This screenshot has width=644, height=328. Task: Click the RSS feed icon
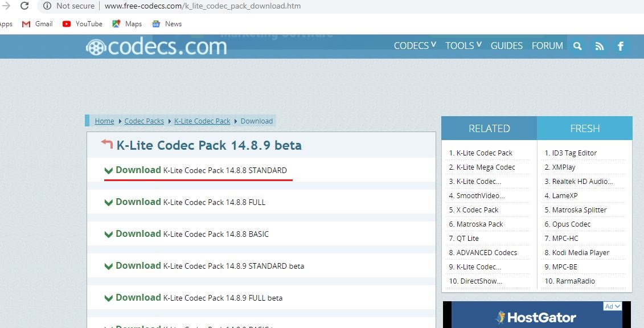click(x=599, y=46)
